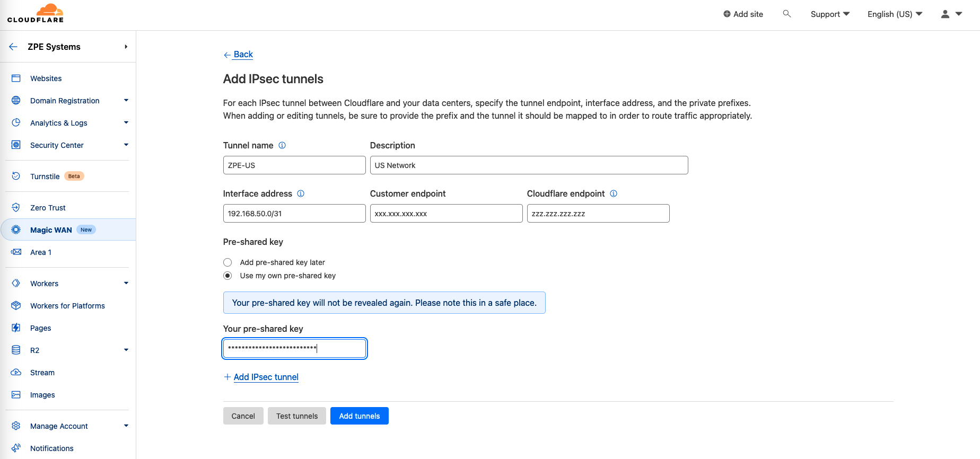The width and height of the screenshot is (980, 459).
Task: Click the Manage Account gear icon
Action: [x=16, y=426]
